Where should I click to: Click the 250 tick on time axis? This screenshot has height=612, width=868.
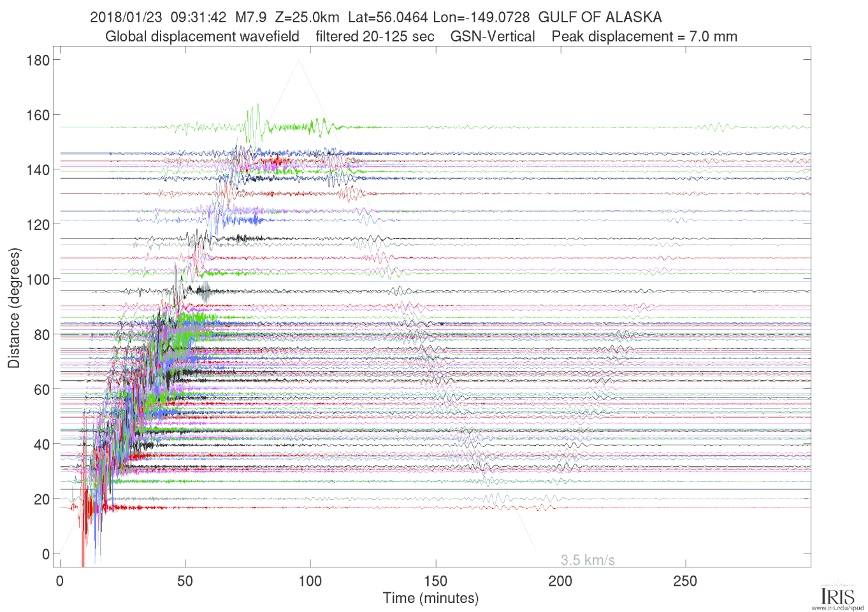[x=685, y=581]
